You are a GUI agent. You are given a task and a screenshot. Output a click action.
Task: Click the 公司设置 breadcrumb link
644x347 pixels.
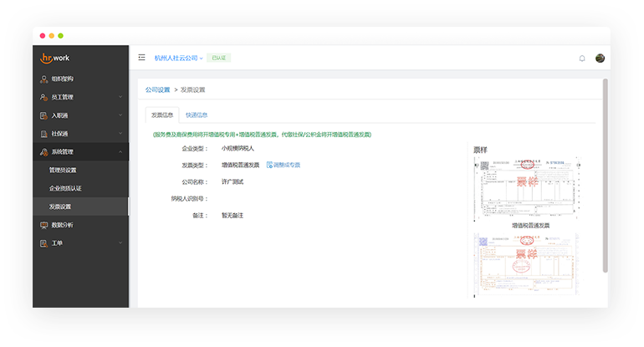click(157, 89)
